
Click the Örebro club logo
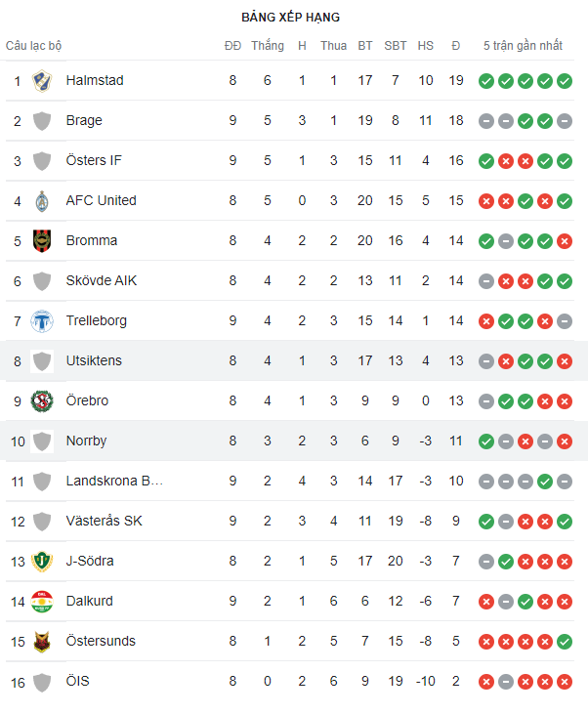tap(41, 400)
